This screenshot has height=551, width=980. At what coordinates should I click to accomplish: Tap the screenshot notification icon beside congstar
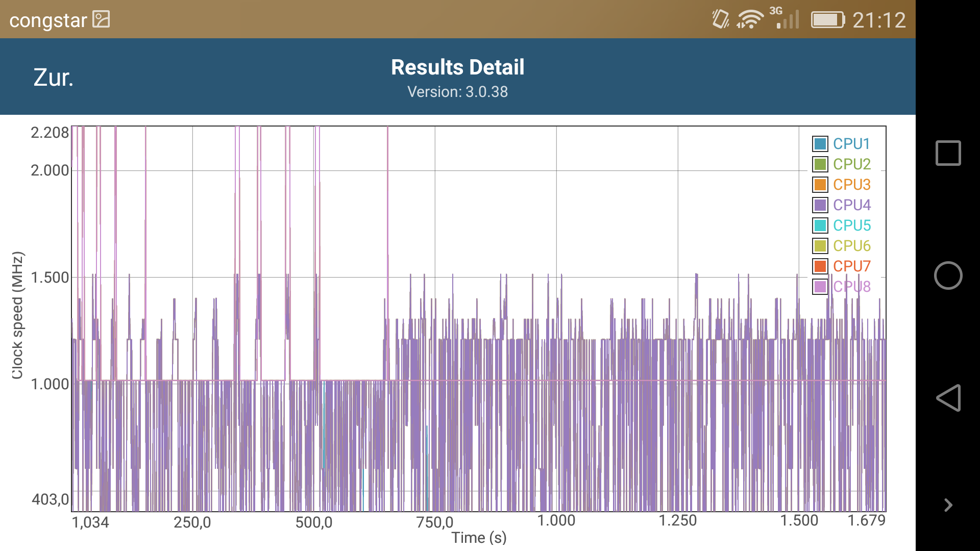point(101,20)
